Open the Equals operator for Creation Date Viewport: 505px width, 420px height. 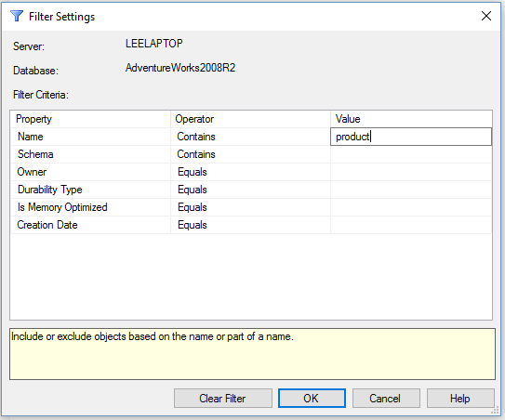pyautogui.click(x=250, y=225)
